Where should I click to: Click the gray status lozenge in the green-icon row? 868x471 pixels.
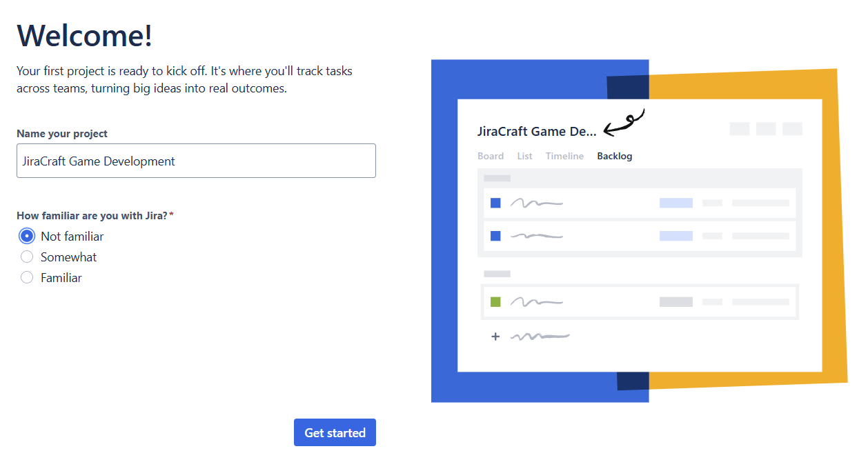[676, 302]
